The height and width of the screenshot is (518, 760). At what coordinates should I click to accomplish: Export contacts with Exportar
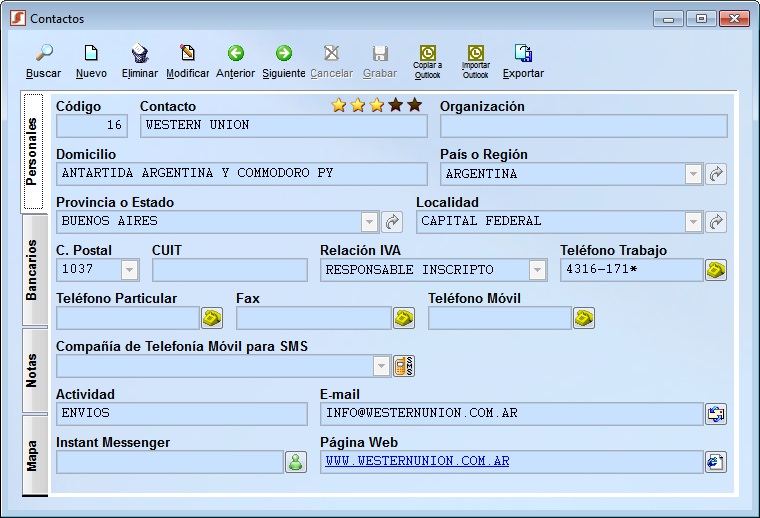523,61
